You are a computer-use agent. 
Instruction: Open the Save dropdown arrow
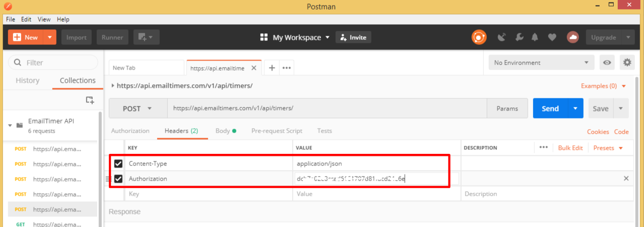coord(621,108)
